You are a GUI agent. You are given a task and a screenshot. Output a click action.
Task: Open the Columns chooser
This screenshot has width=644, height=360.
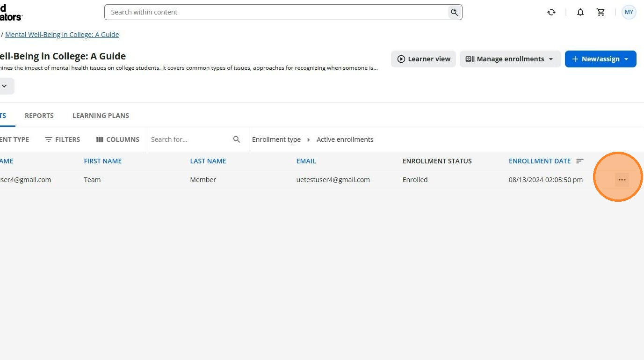118,140
